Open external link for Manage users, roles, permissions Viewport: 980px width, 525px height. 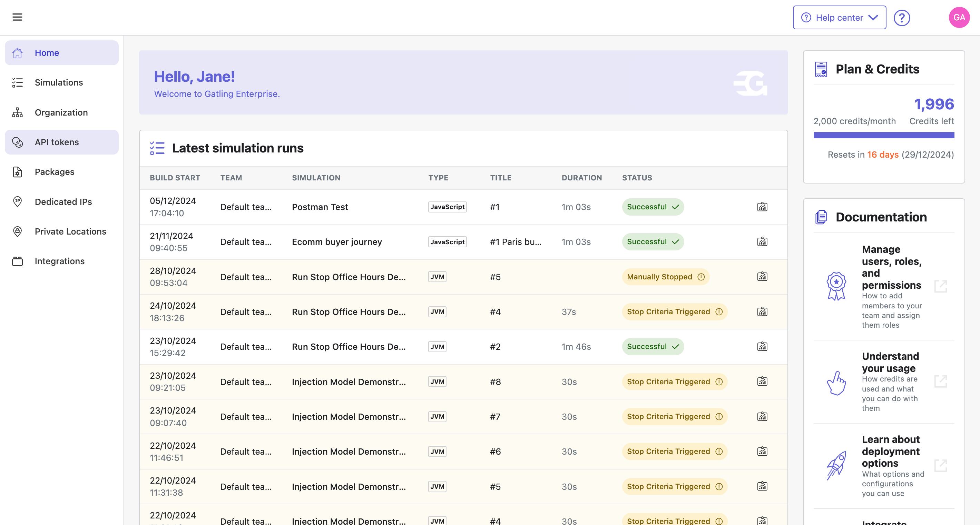[x=940, y=286]
